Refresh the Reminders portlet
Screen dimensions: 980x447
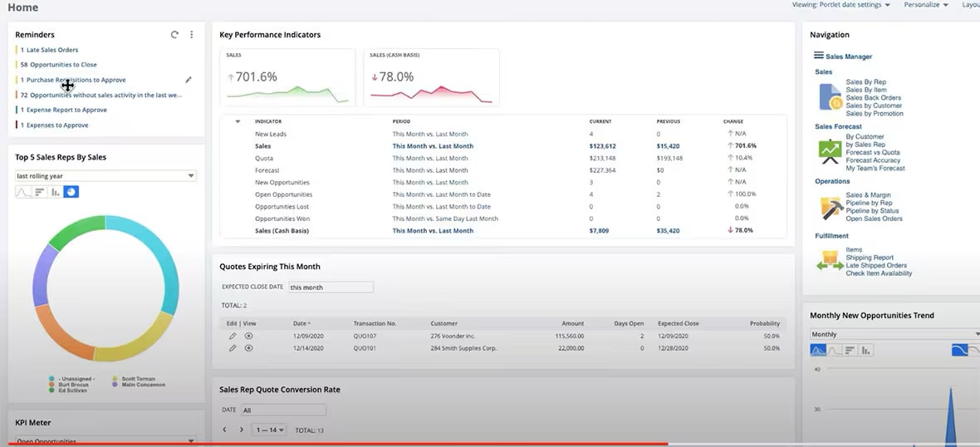coord(174,35)
